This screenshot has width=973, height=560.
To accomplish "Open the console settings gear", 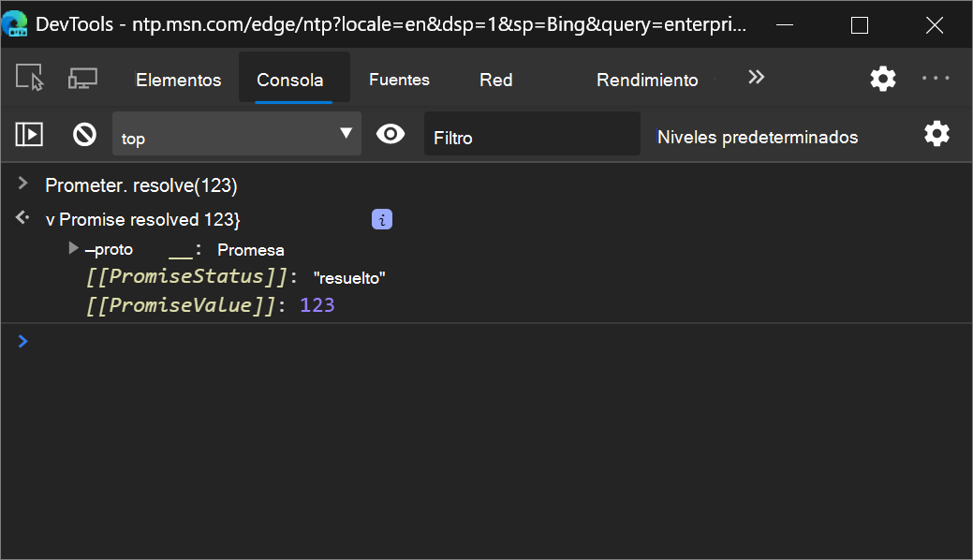I will coord(936,134).
